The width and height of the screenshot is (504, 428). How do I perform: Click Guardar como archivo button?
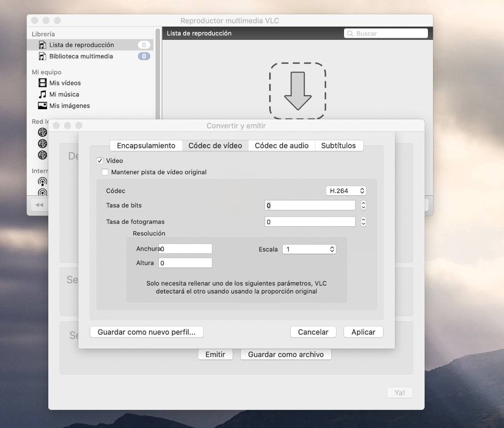pyautogui.click(x=286, y=354)
